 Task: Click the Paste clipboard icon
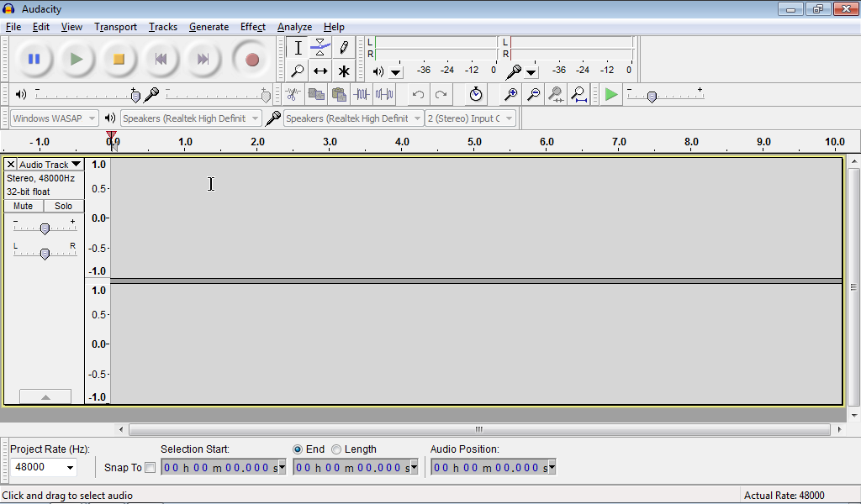tap(339, 94)
